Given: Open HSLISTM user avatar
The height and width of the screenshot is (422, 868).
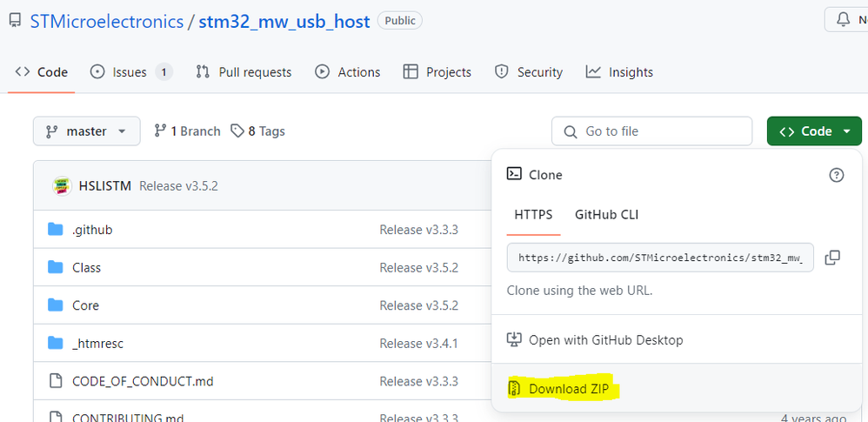Looking at the screenshot, I should click(x=62, y=186).
